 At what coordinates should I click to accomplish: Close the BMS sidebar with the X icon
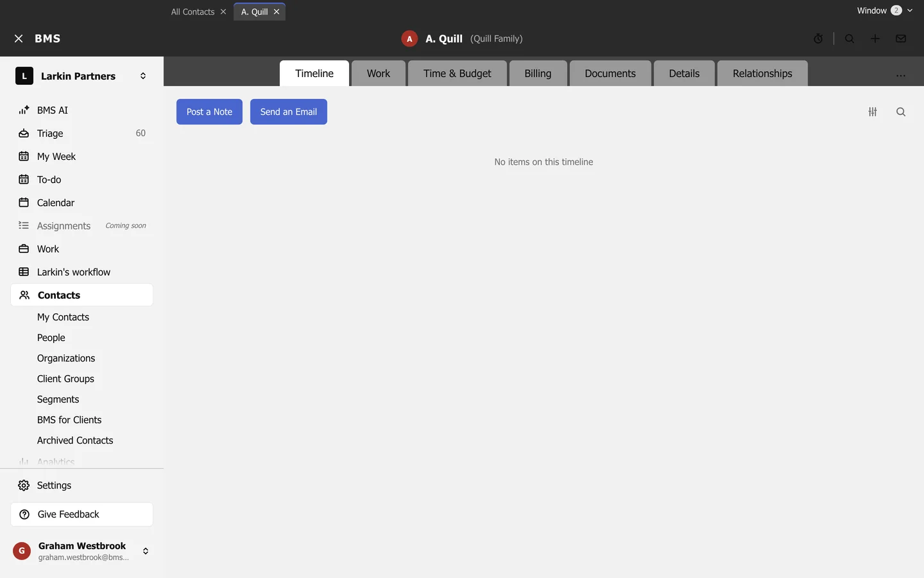point(19,39)
